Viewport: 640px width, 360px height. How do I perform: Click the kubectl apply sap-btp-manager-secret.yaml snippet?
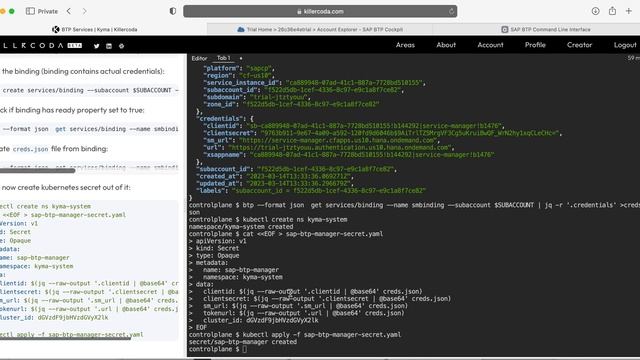[x=71, y=334]
